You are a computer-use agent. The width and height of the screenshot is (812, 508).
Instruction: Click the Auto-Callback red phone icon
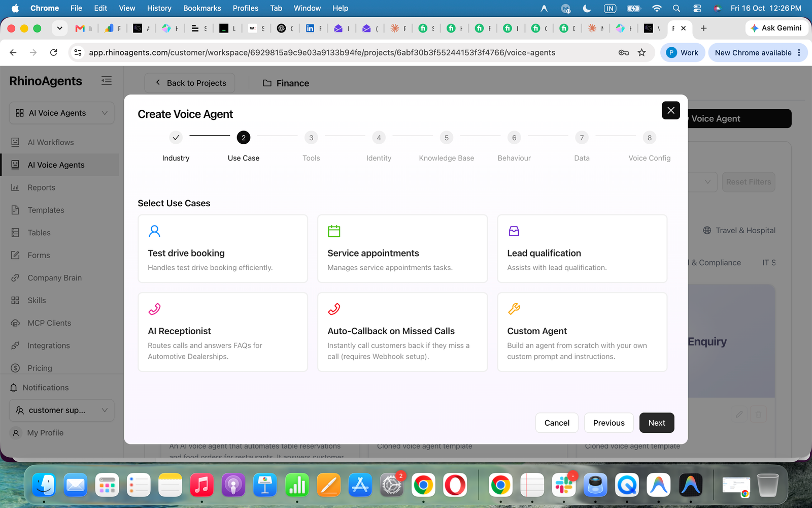click(334, 309)
